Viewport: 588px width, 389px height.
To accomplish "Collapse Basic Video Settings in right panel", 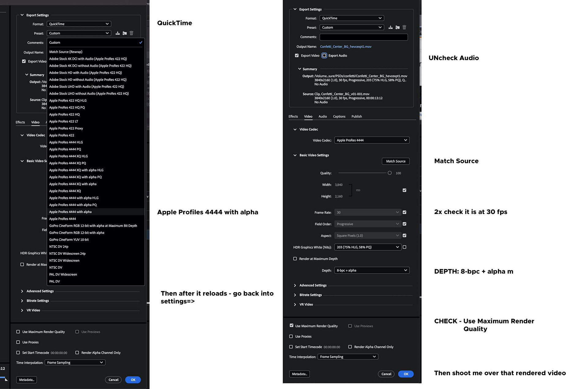I will pyautogui.click(x=295, y=155).
